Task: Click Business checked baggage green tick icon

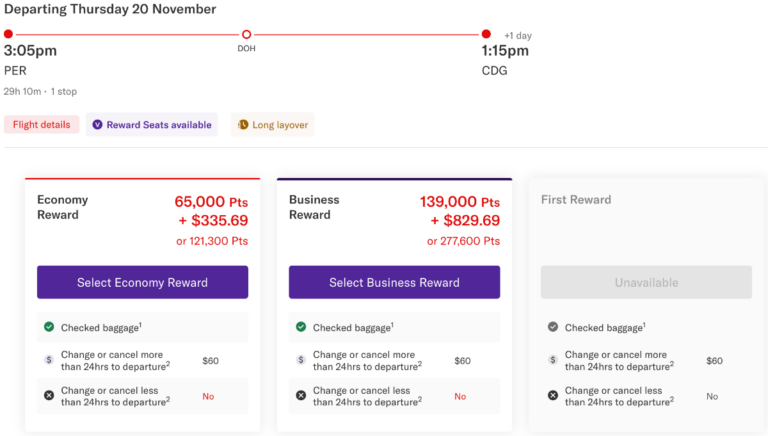Action: [301, 327]
